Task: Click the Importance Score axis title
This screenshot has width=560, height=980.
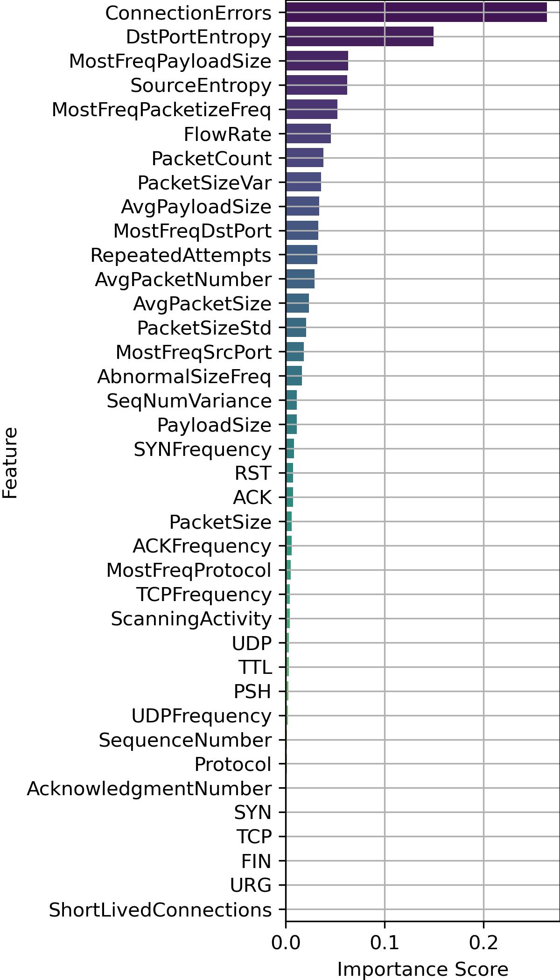Action: pyautogui.click(x=422, y=969)
